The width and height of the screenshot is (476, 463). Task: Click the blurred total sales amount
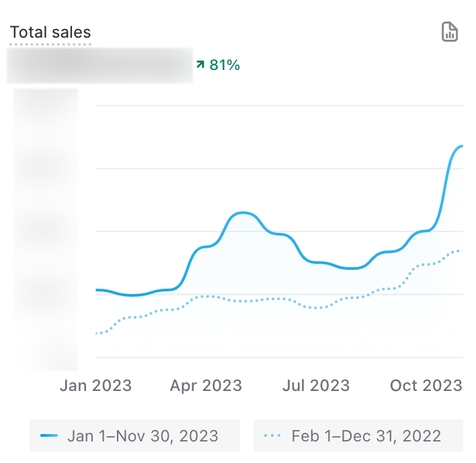(x=100, y=65)
